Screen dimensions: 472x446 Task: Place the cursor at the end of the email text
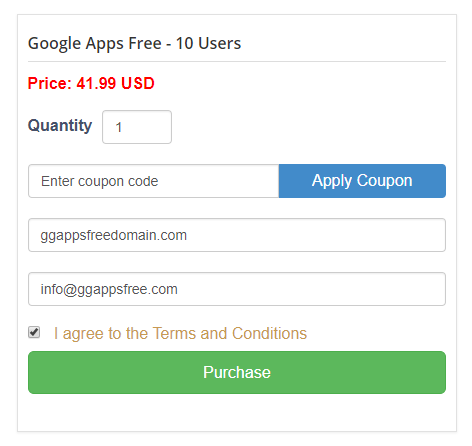(178, 289)
